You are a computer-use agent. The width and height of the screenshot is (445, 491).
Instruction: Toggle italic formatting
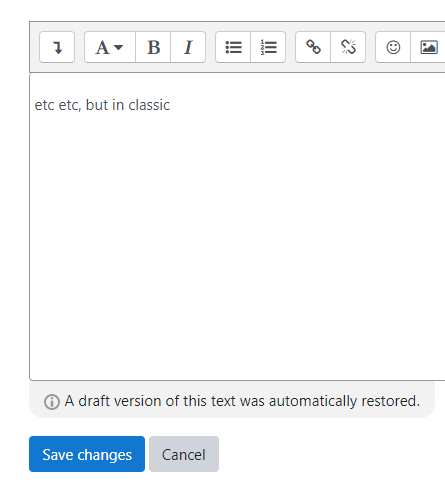pyautogui.click(x=188, y=47)
